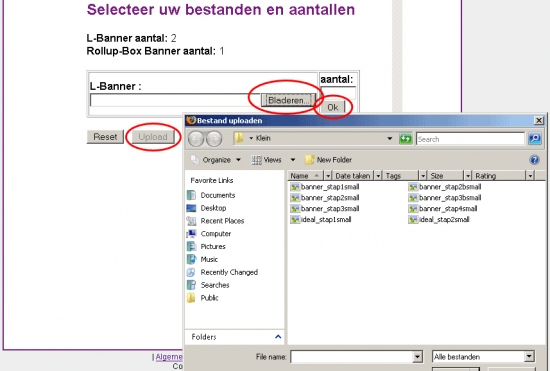Select file banner_stap3bsmall
Image resolution: width=550 pixels, height=371 pixels.
tap(445, 198)
